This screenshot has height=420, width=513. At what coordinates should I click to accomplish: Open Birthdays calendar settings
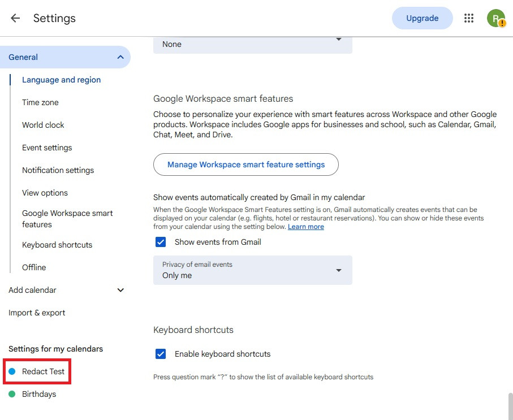39,394
